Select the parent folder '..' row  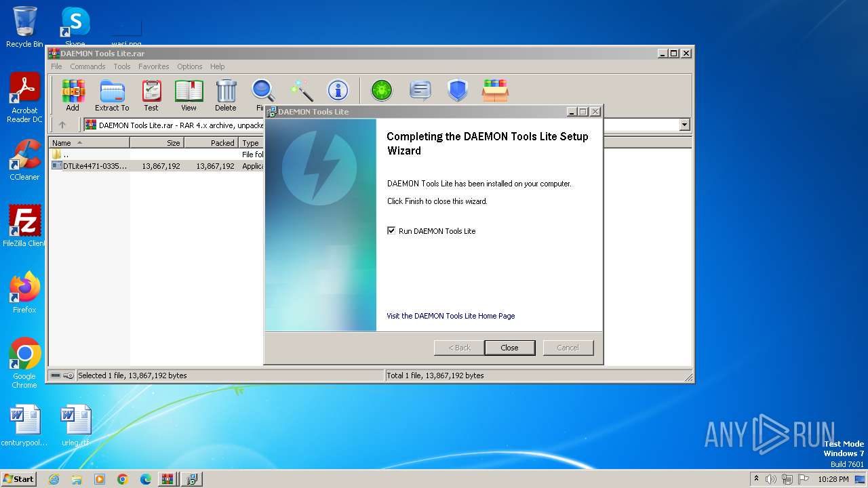pos(157,155)
